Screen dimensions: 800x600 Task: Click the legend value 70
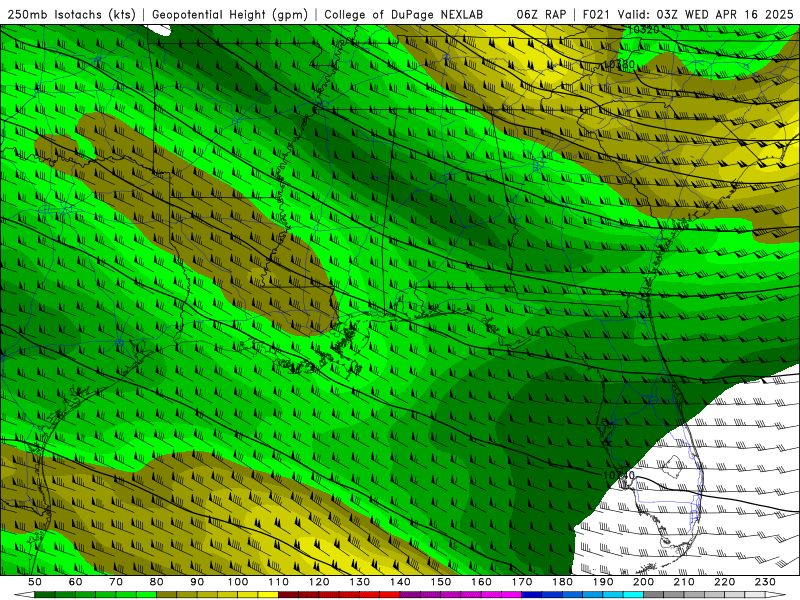116,582
